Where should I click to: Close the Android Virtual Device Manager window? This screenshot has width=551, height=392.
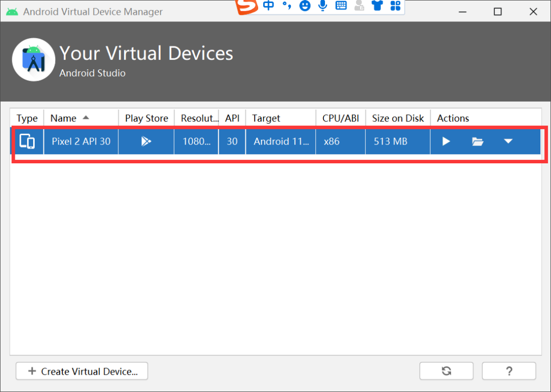(x=533, y=12)
